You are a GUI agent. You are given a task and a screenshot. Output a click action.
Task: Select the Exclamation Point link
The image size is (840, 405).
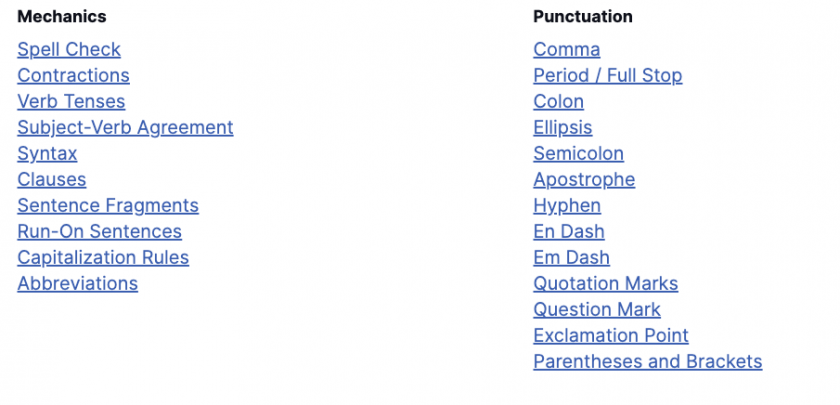(x=611, y=335)
